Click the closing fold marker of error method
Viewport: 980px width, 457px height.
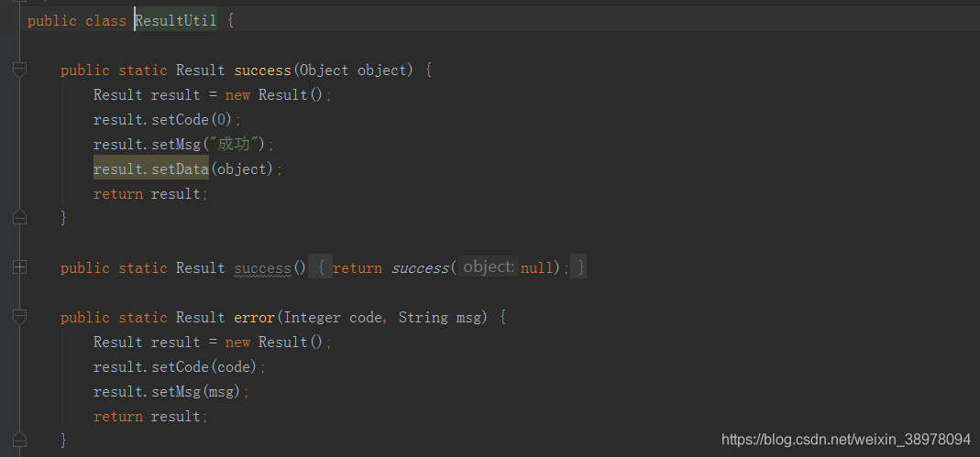click(20, 439)
